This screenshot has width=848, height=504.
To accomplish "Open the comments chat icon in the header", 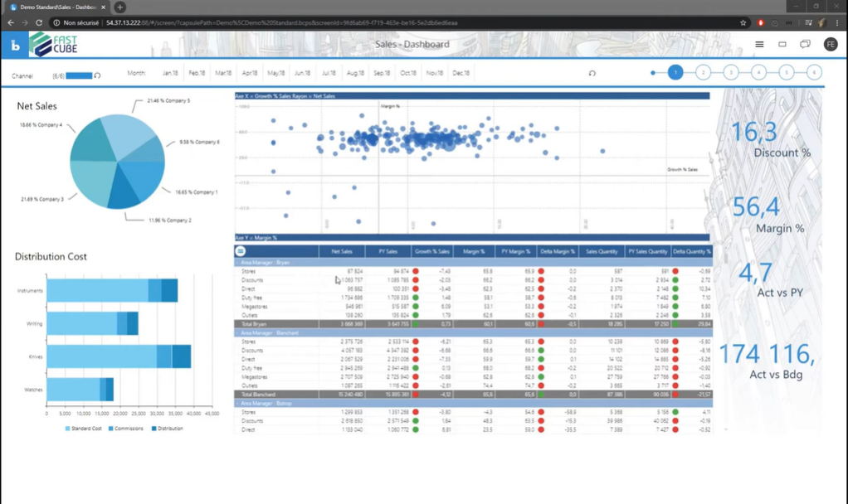I will pyautogui.click(x=805, y=44).
